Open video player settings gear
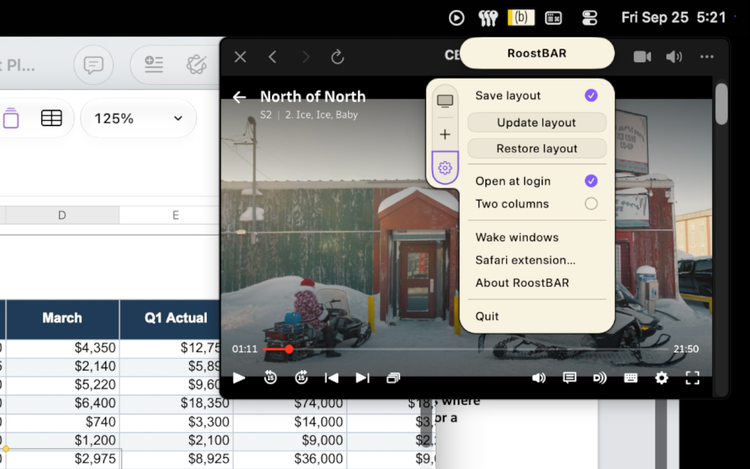The width and height of the screenshot is (750, 469). click(x=662, y=378)
